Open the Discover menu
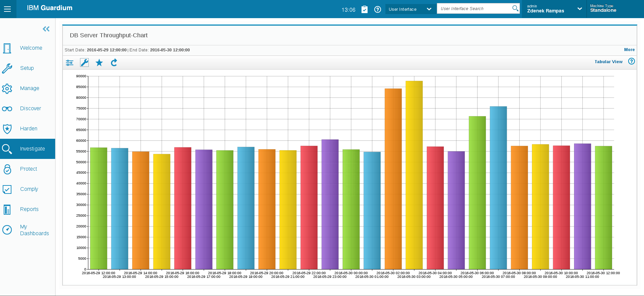This screenshot has height=296, width=644. pos(31,109)
